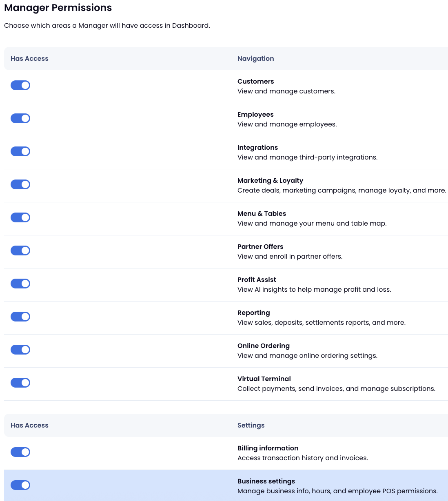
Task: Disable Business settings access toggle
Action: point(20,485)
